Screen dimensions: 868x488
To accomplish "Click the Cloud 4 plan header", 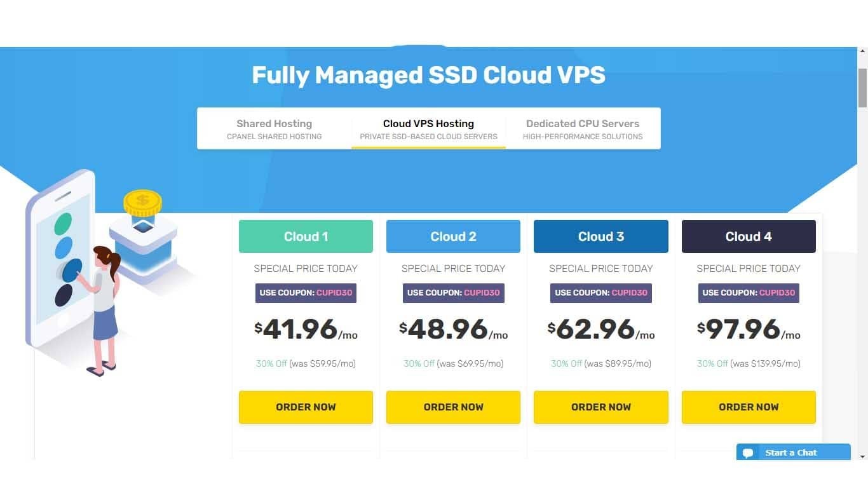I will coord(749,236).
